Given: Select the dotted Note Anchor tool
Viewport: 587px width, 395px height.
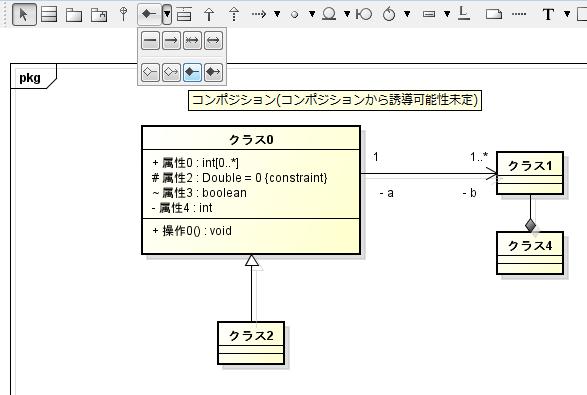Looking at the screenshot, I should (518, 15).
